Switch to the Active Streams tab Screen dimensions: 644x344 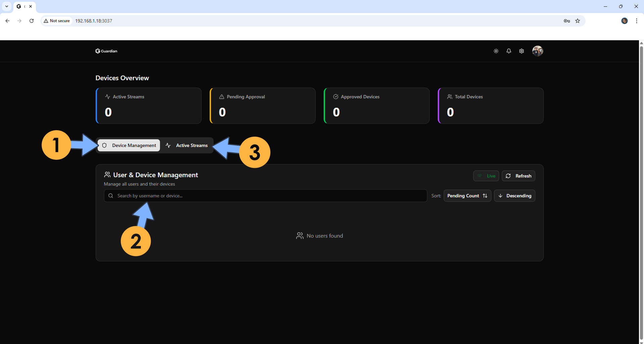click(x=187, y=145)
